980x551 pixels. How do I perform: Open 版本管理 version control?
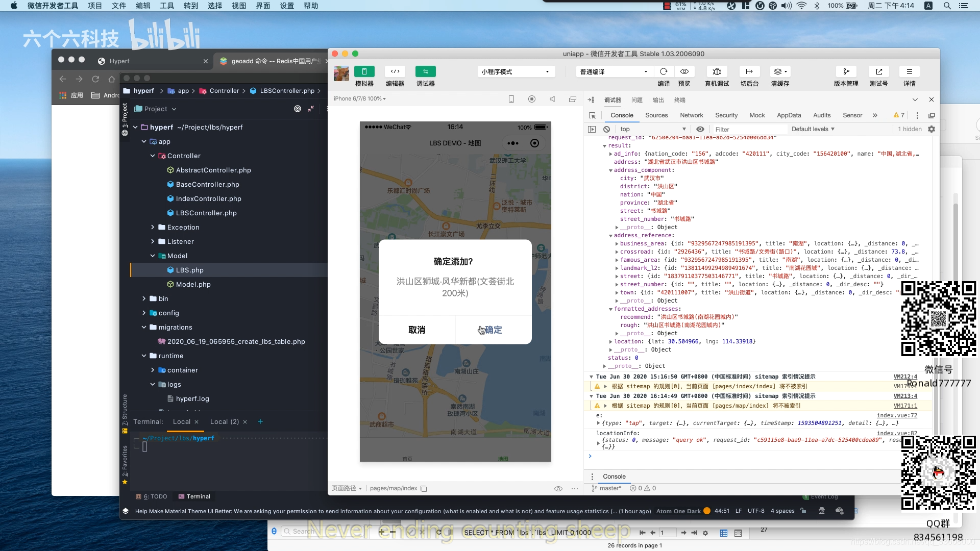[x=846, y=71]
